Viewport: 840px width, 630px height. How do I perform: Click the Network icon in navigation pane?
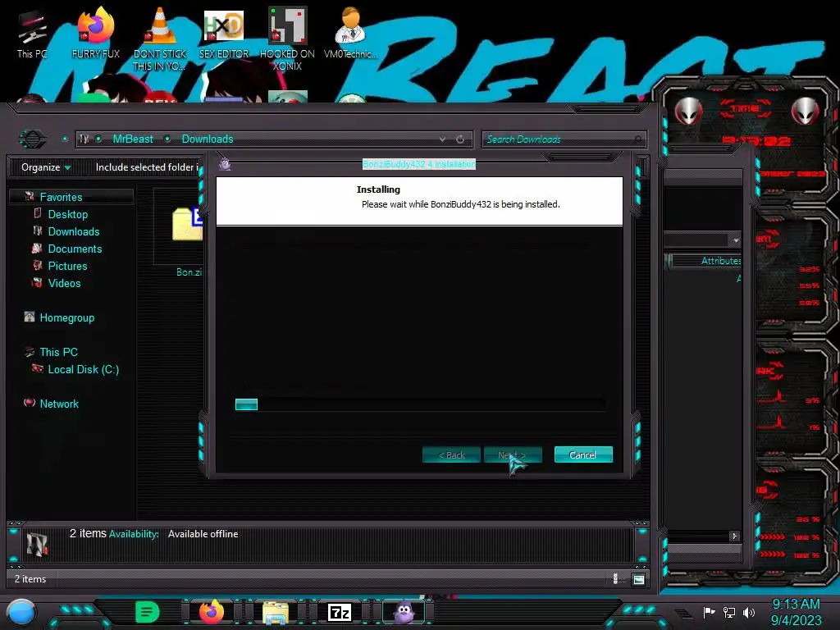point(30,403)
